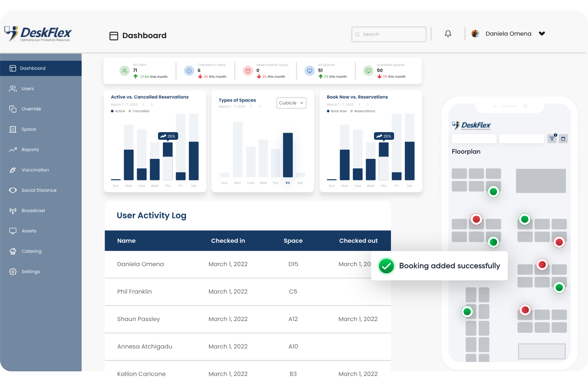Expand the Daniela Omena account dropdown arrow

click(x=542, y=34)
